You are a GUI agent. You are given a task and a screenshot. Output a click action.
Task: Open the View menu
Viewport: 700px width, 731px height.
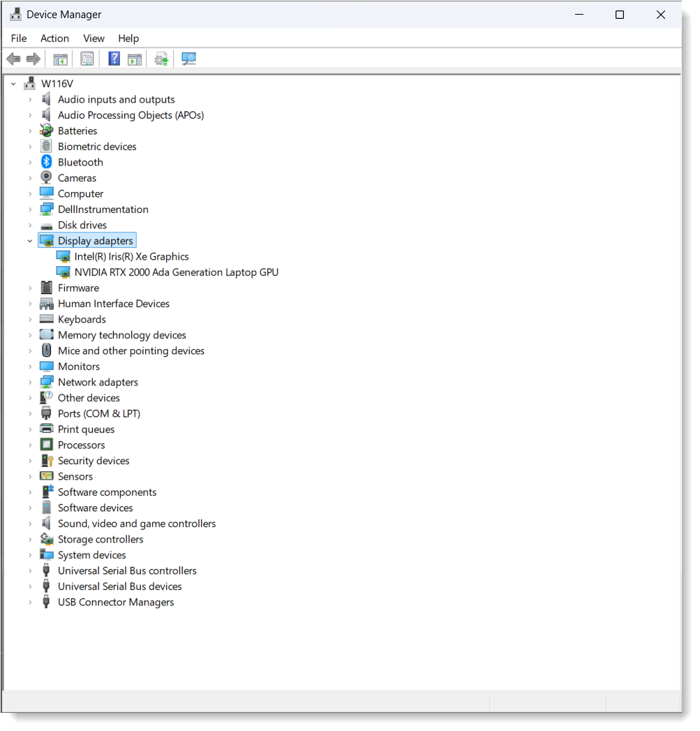click(x=93, y=38)
